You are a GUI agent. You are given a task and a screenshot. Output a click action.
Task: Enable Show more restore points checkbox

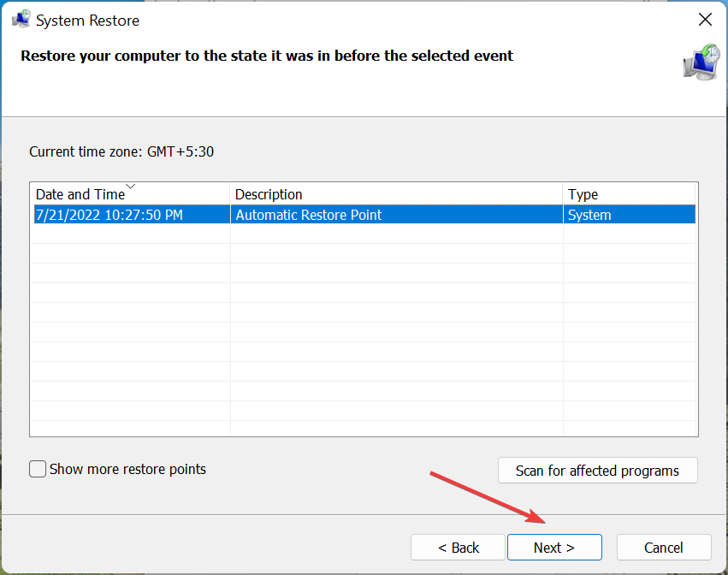pyautogui.click(x=38, y=469)
